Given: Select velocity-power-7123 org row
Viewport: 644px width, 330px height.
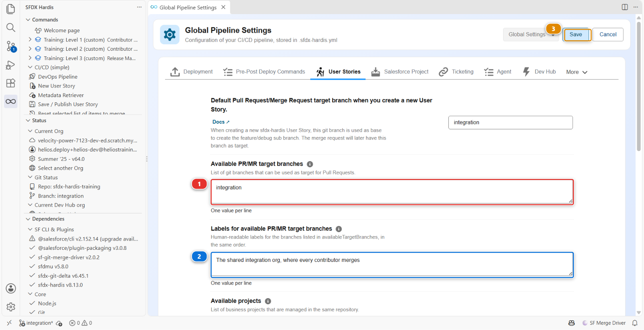Looking at the screenshot, I should 84,140.
